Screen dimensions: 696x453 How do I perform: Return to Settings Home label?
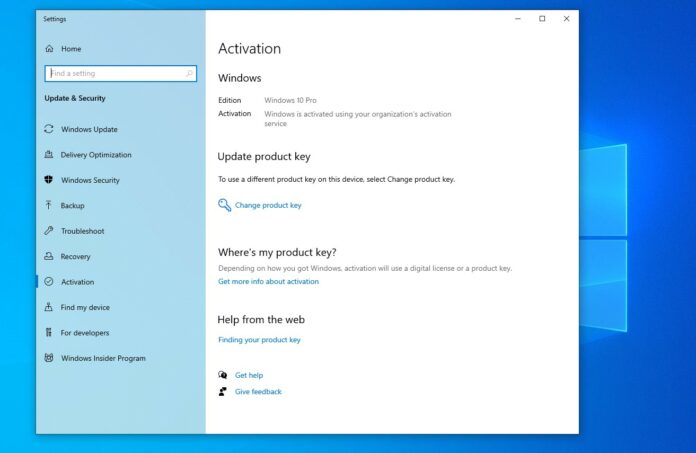tap(71, 49)
